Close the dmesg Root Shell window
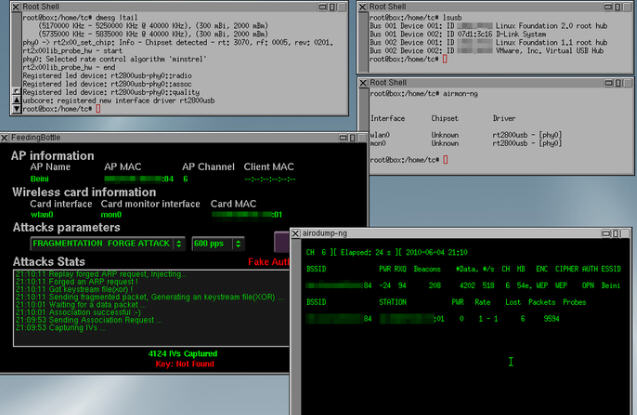Screen dimensions: 637x415 16,6
